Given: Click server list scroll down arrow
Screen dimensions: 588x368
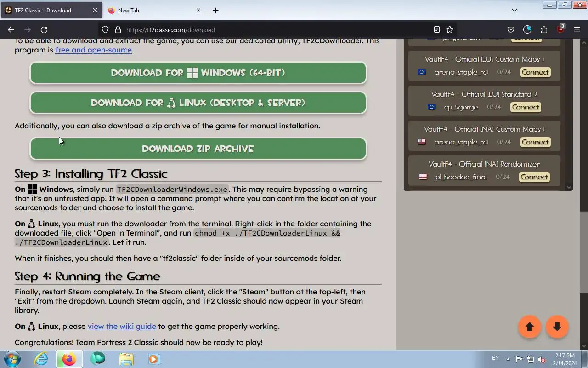Looking at the screenshot, I should (569, 187).
